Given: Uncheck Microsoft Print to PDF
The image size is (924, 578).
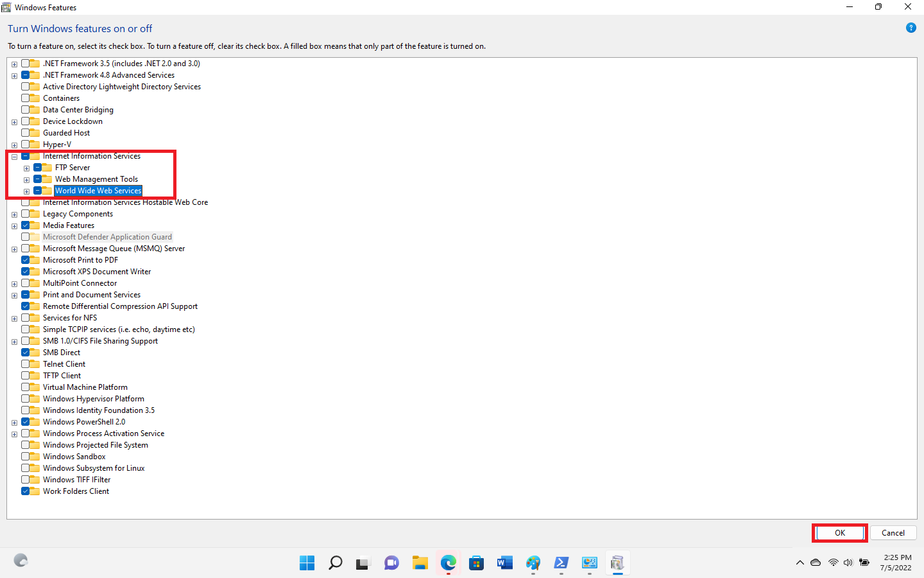Looking at the screenshot, I should click(25, 260).
